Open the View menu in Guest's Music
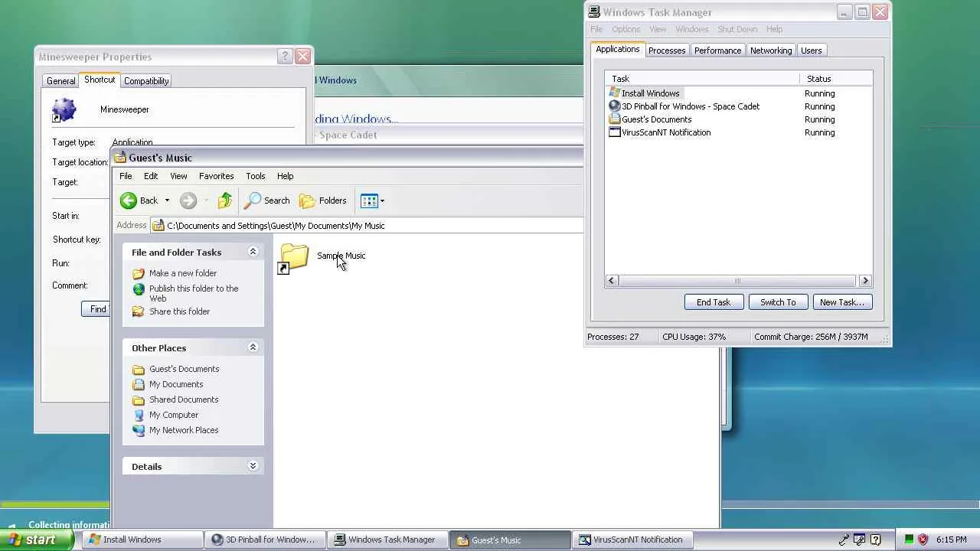The image size is (980, 551). [x=178, y=176]
